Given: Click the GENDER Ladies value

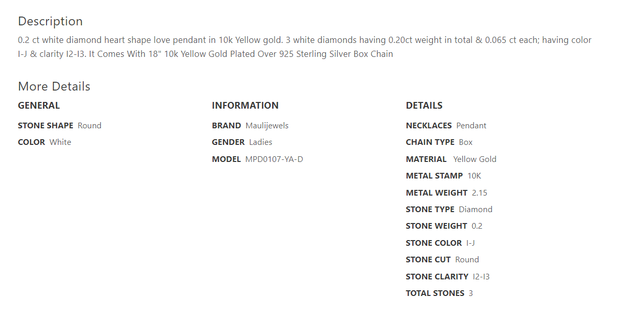Looking at the screenshot, I should pyautogui.click(x=261, y=142).
